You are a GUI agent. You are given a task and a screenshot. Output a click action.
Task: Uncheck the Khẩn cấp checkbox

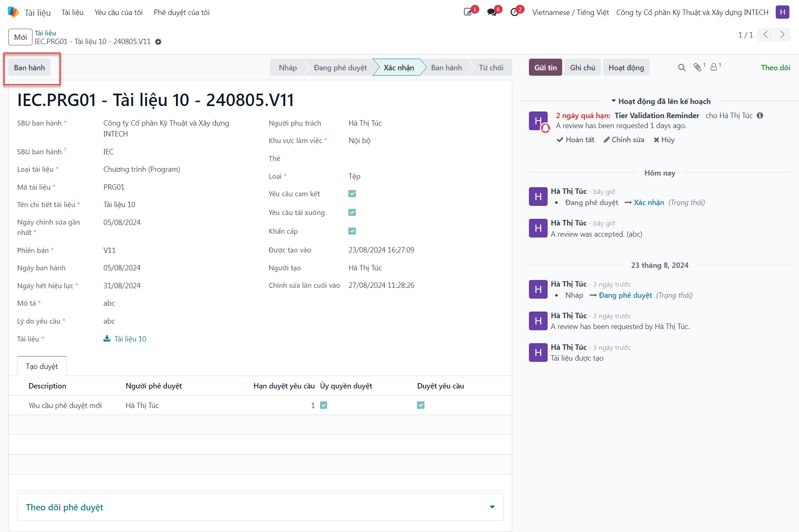coord(352,231)
